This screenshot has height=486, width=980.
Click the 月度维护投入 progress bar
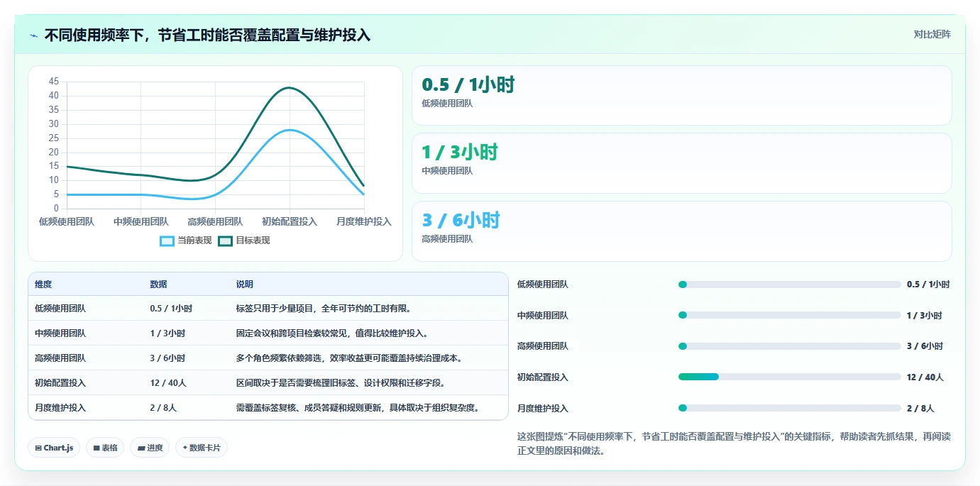[790, 408]
